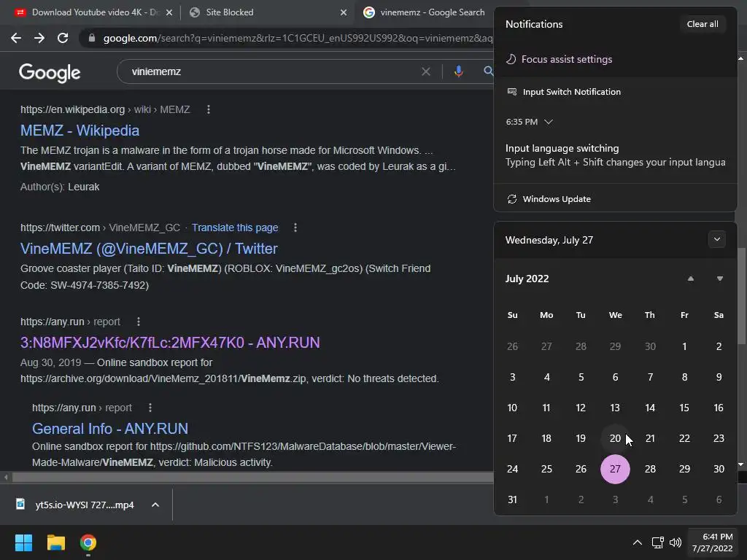Go forward with the browser forward arrow
The width and height of the screenshot is (747, 560).
tap(39, 38)
